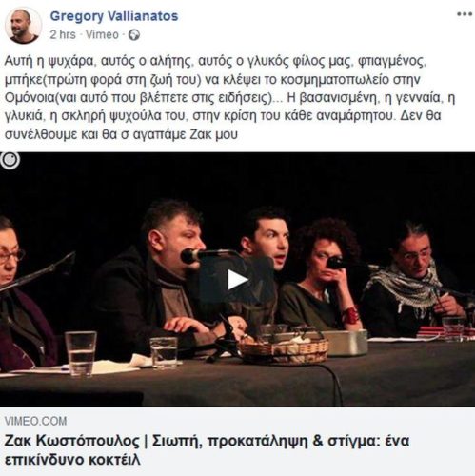Open the 'Ζακ Κωστόπουλος | Σιωπή' title link
The height and width of the screenshot is (476, 475).
point(207,441)
